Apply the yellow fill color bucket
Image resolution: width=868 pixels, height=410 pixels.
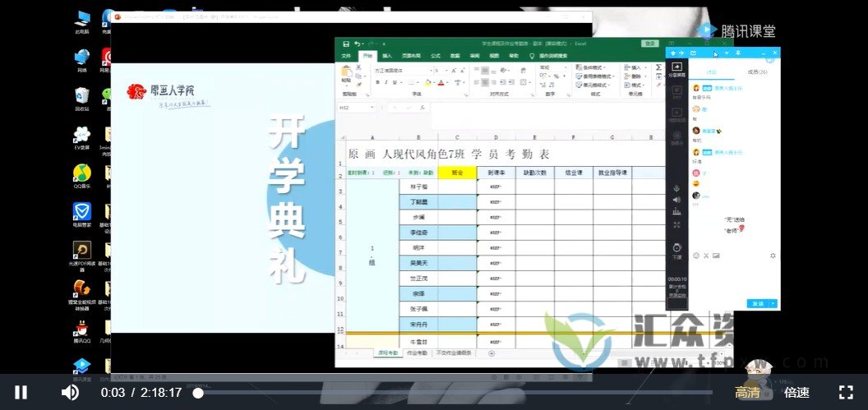click(427, 82)
